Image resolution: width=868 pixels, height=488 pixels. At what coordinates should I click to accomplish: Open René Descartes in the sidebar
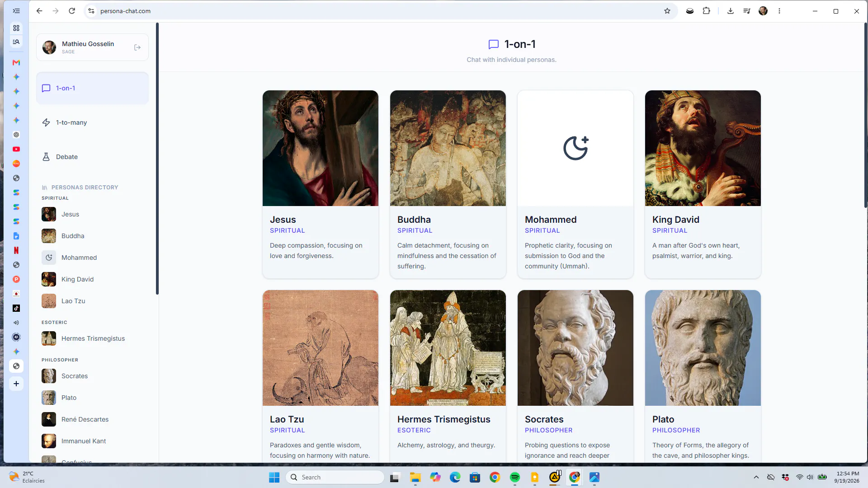tap(92, 419)
